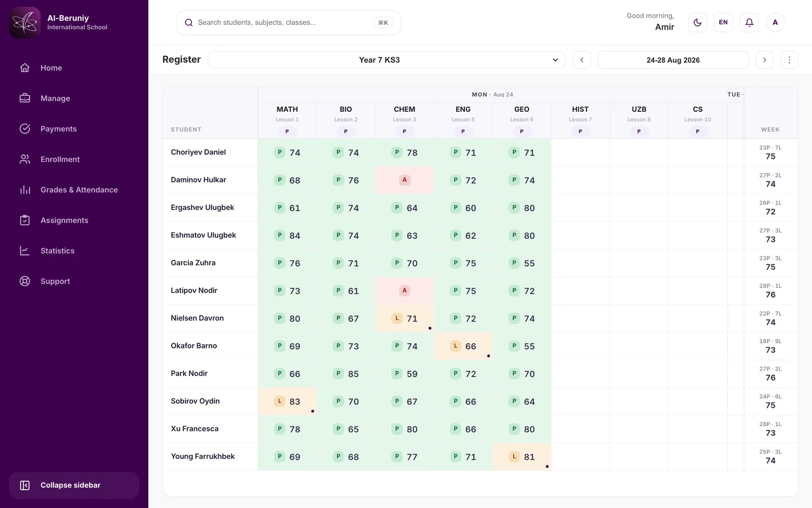
Task: Open the user avatar A menu
Action: click(775, 23)
